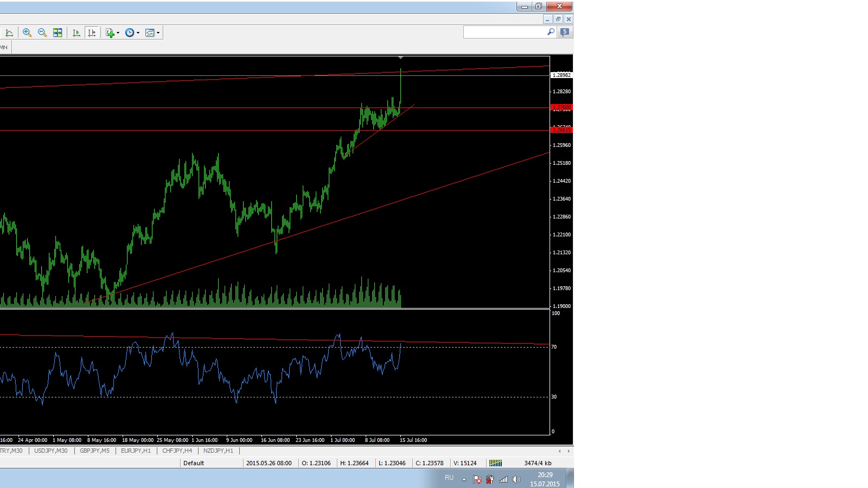Show hidden tray icons arrow

click(x=464, y=479)
